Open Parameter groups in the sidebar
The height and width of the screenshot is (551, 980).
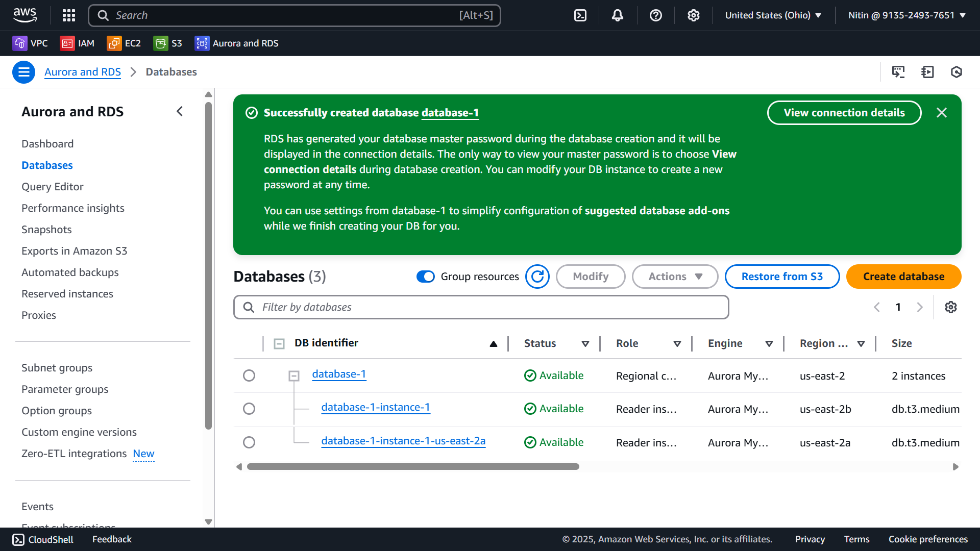pos(65,389)
